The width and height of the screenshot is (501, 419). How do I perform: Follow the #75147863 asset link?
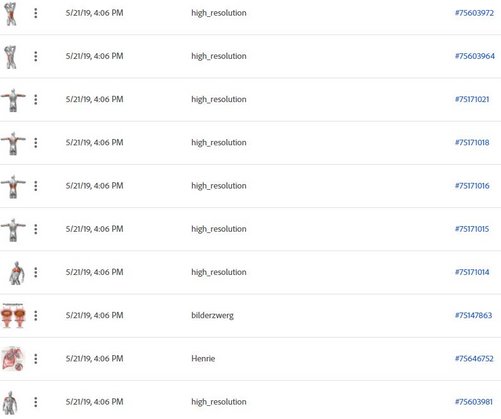click(473, 315)
